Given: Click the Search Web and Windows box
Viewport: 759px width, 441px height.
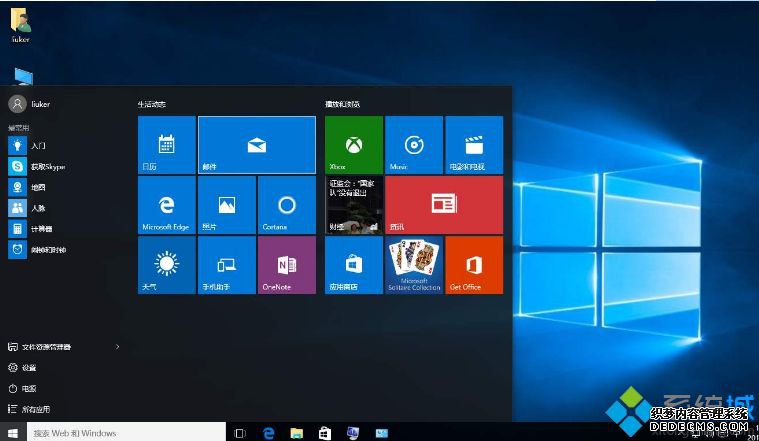Looking at the screenshot, I should coord(126,432).
